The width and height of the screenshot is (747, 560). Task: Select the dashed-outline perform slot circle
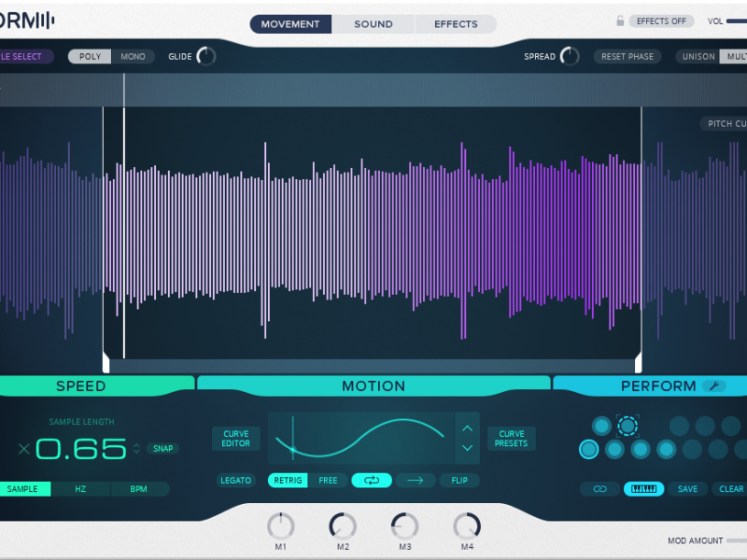pyautogui.click(x=628, y=426)
